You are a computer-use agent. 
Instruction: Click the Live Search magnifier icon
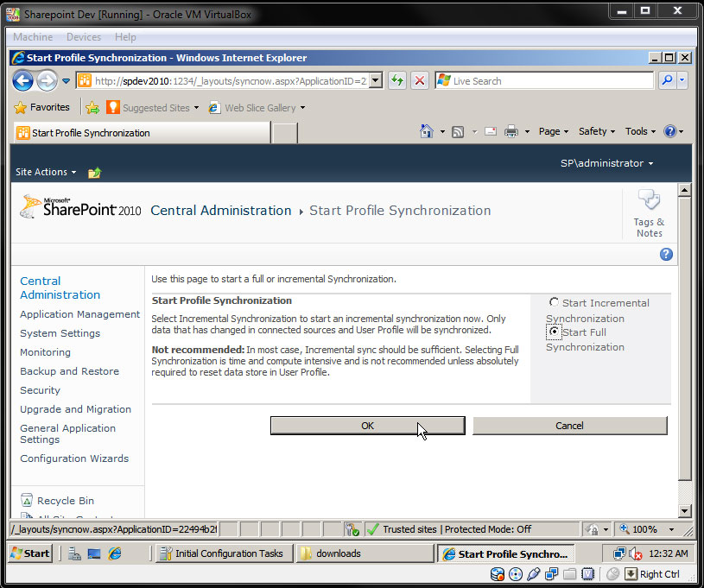pos(668,81)
